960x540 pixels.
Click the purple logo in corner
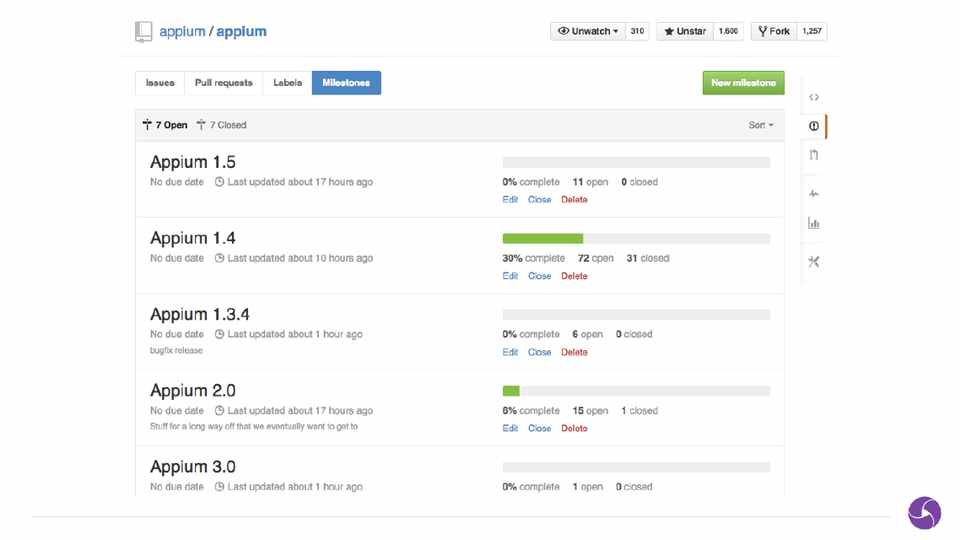point(924,513)
